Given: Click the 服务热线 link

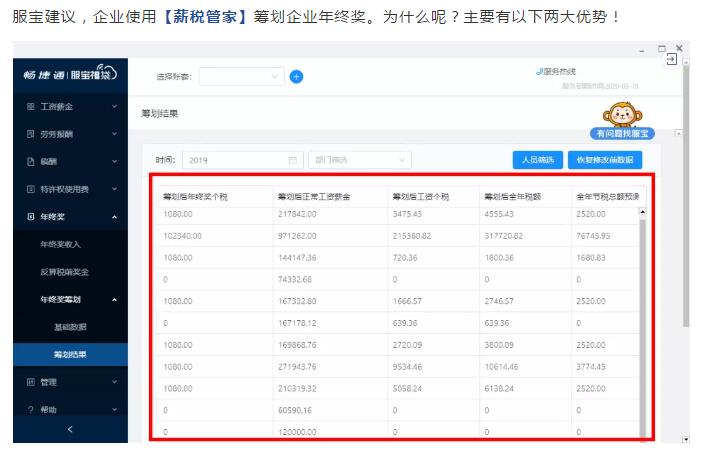Looking at the screenshot, I should (x=559, y=71).
